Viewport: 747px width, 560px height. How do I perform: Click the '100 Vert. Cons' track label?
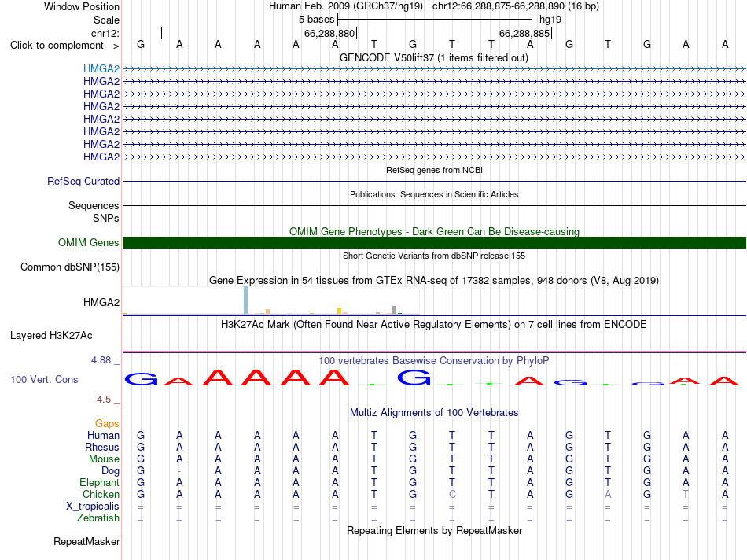point(44,379)
